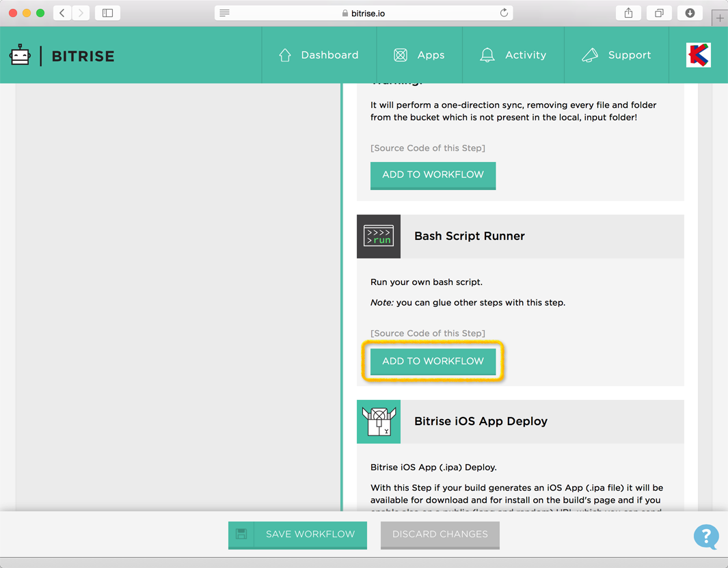Viewport: 728px width, 568px height.
Task: Open the help question mark bubble
Action: coord(705,538)
